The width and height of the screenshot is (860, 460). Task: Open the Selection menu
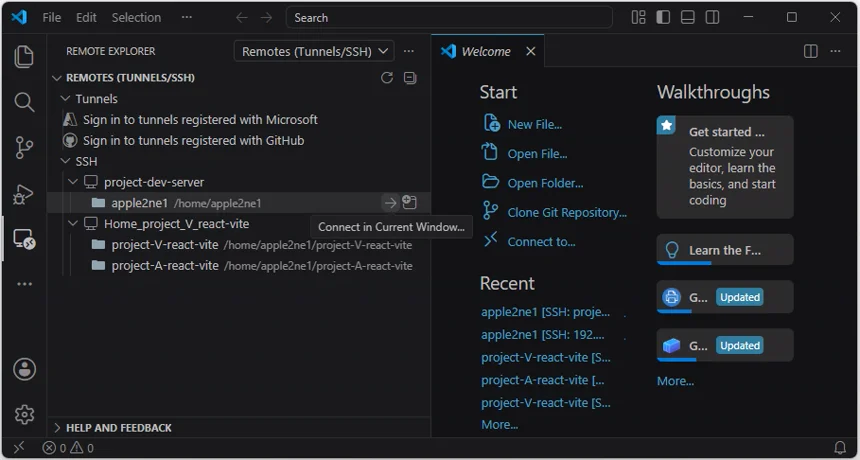[x=137, y=18]
